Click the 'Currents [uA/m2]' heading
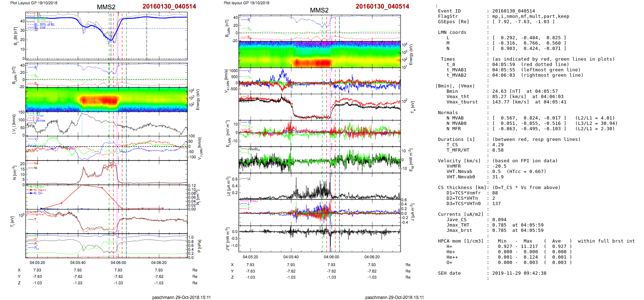The width and height of the screenshot is (644, 300). 461,214
